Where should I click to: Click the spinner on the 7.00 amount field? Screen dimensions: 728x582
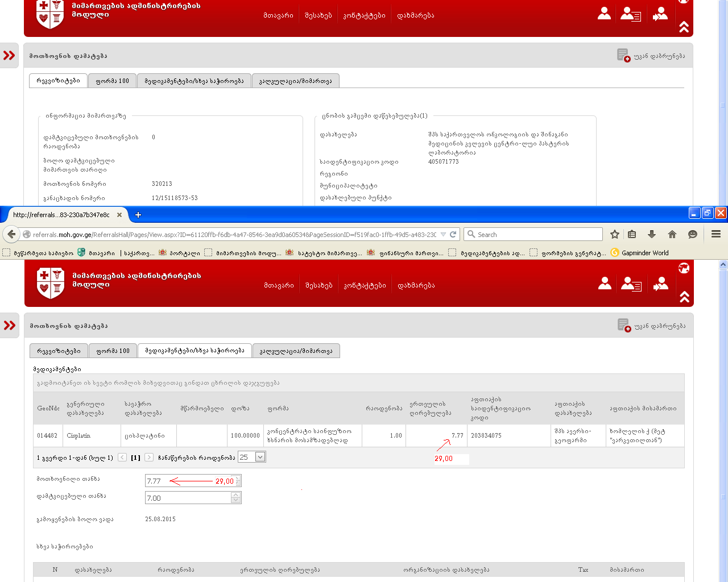[236, 498]
